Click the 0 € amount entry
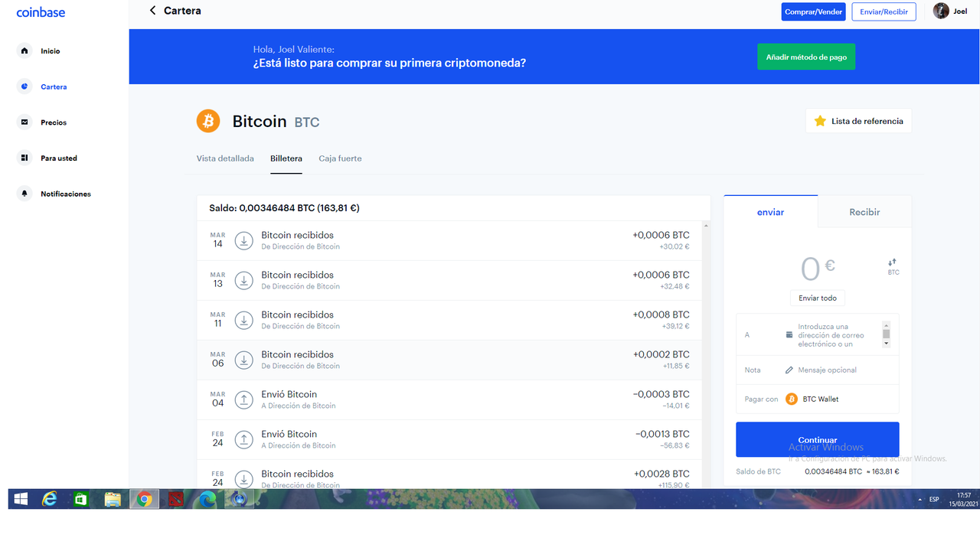Image resolution: width=980 pixels, height=551 pixels. (x=818, y=268)
